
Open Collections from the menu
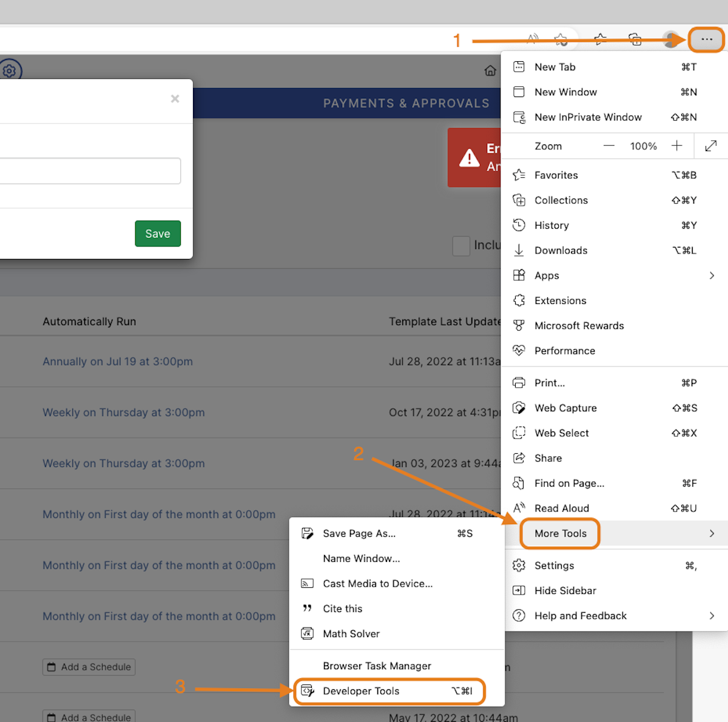pos(615,200)
